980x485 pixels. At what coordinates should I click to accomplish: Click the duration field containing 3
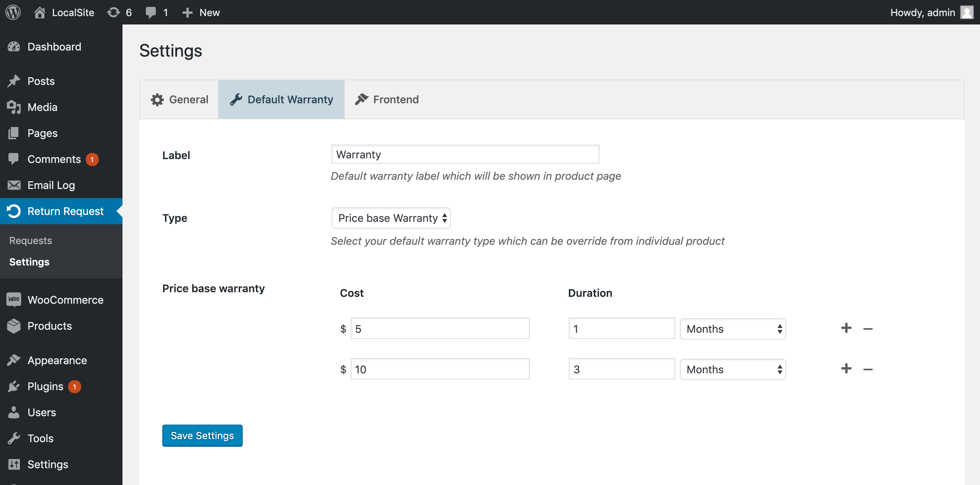621,369
